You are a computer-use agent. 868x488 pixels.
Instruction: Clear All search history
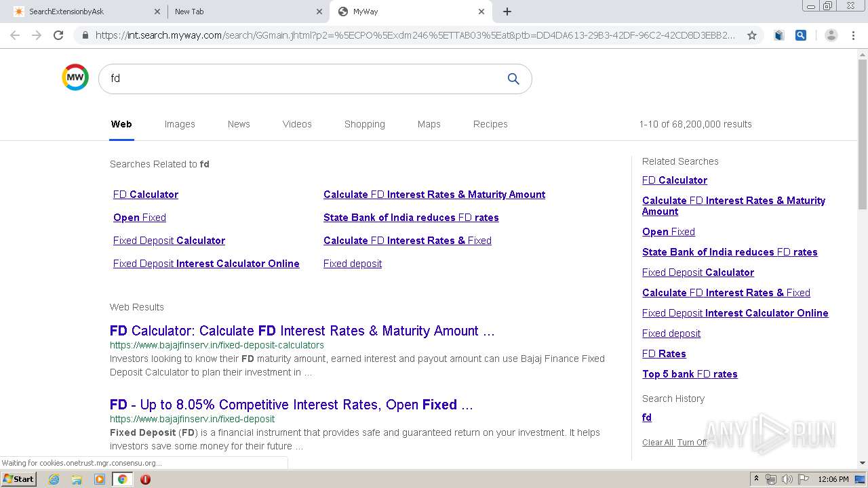click(x=658, y=443)
